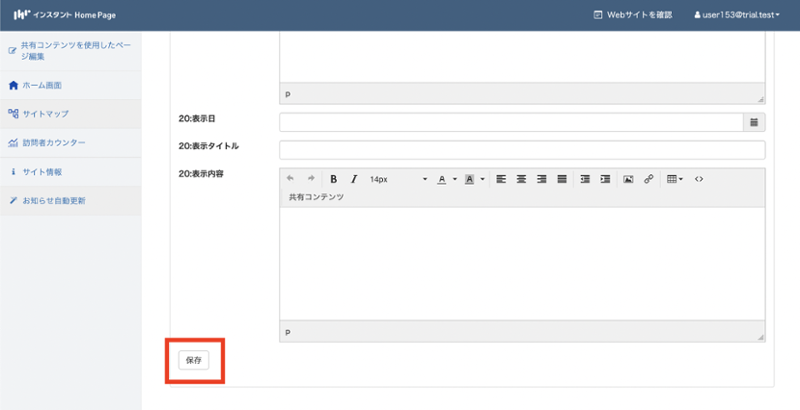Screen dimensions: 800x410
Task: Insert image using the image icon
Action: 628,179
